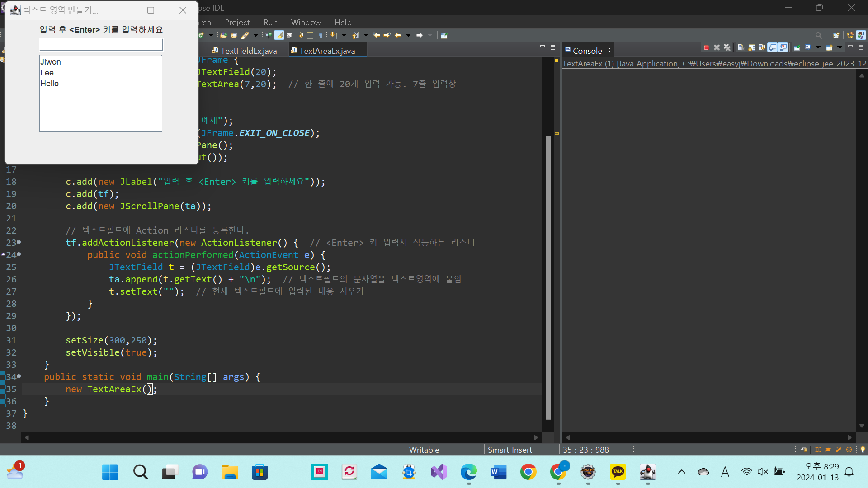Click Next Annotation arrow icon
This screenshot has height=488, width=868.
click(x=333, y=35)
